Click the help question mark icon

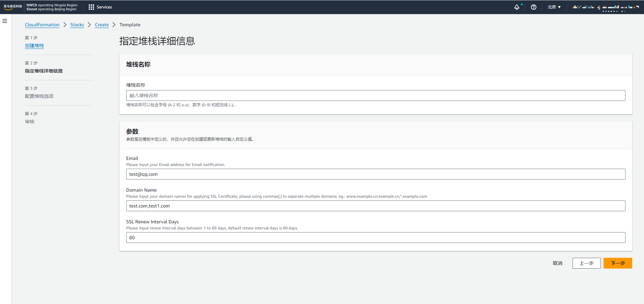pyautogui.click(x=533, y=7)
